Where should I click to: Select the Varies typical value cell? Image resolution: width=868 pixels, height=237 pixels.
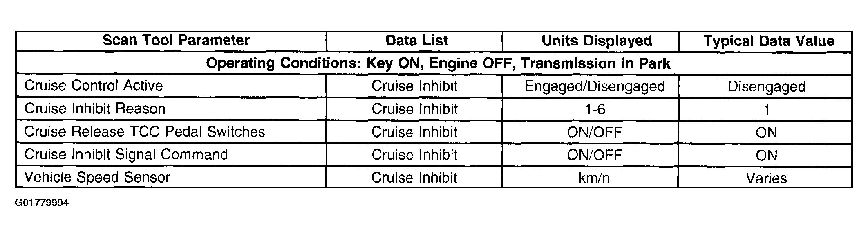(766, 178)
